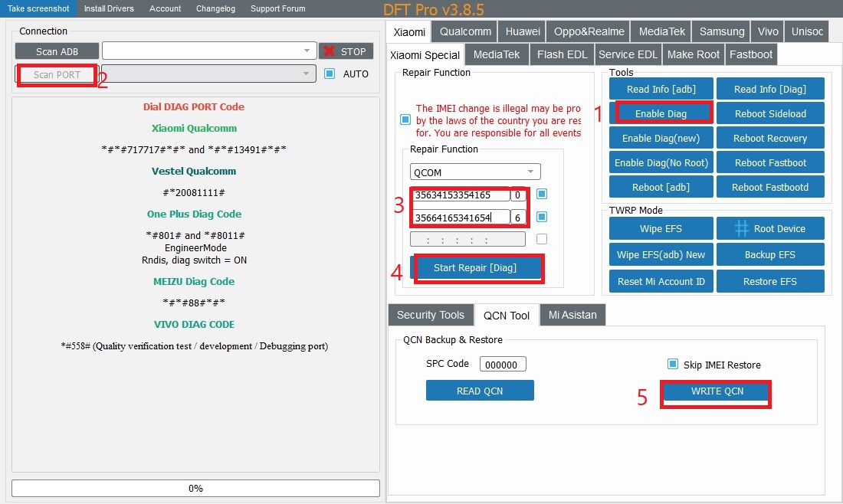Click Reboot [adb] button
Screen dimensions: 843x504
tap(661, 187)
